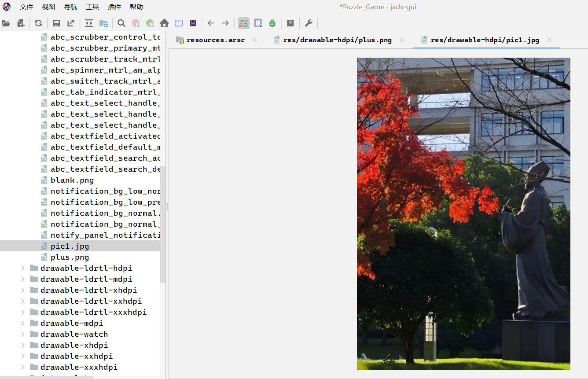The width and height of the screenshot is (588, 379).
Task: Open AndroidManifest with the purple M icon
Action: (193, 23)
